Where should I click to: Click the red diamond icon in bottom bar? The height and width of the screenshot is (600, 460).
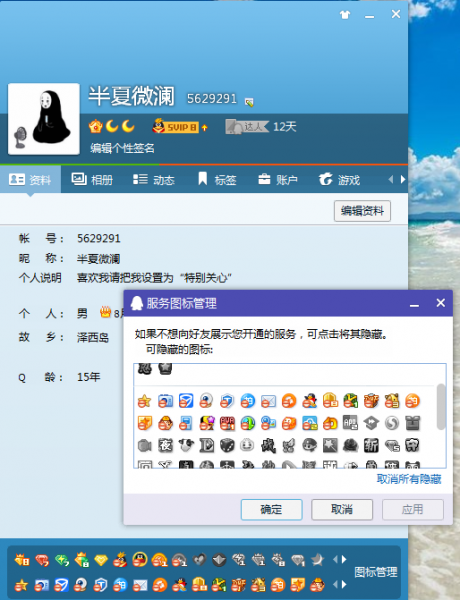pyautogui.click(x=42, y=560)
